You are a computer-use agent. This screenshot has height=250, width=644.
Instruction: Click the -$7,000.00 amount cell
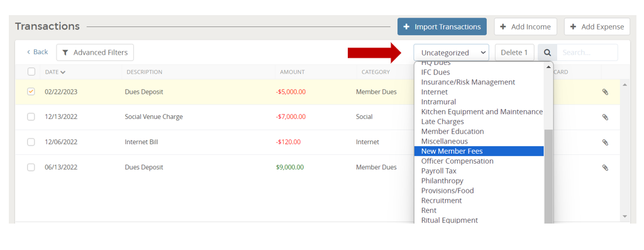(x=291, y=116)
